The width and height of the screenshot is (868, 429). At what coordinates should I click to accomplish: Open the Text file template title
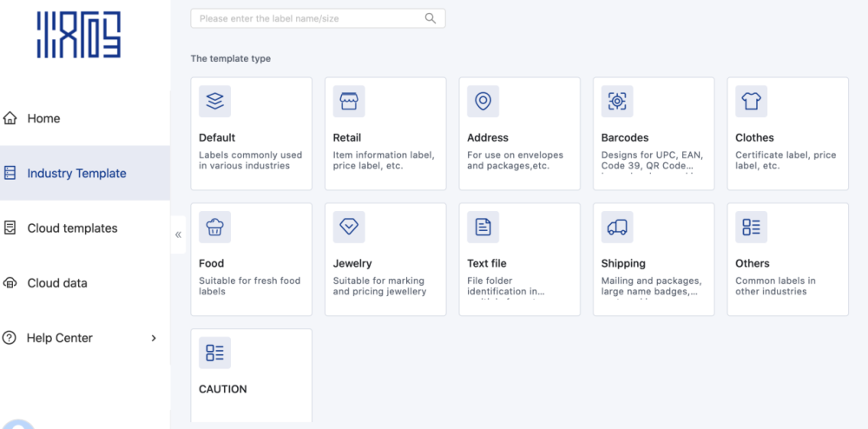[487, 263]
